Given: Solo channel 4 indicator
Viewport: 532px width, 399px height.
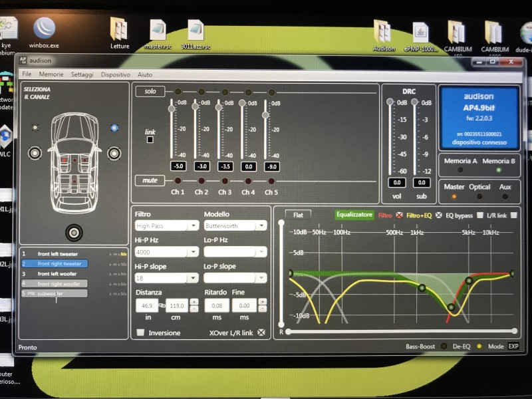Looking at the screenshot, I should 248,92.
